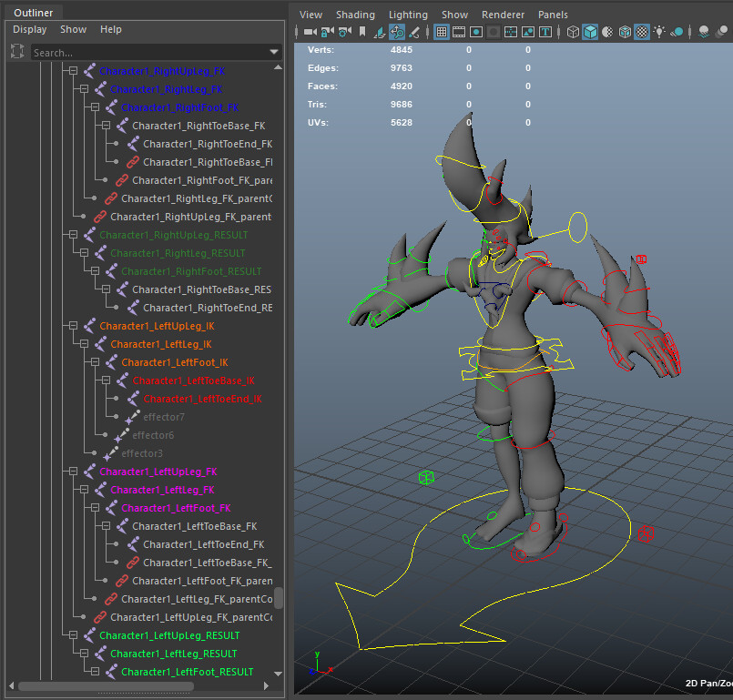Enable 2D Pan/Zoom mode
This screenshot has width=733, height=700.
coord(396,31)
